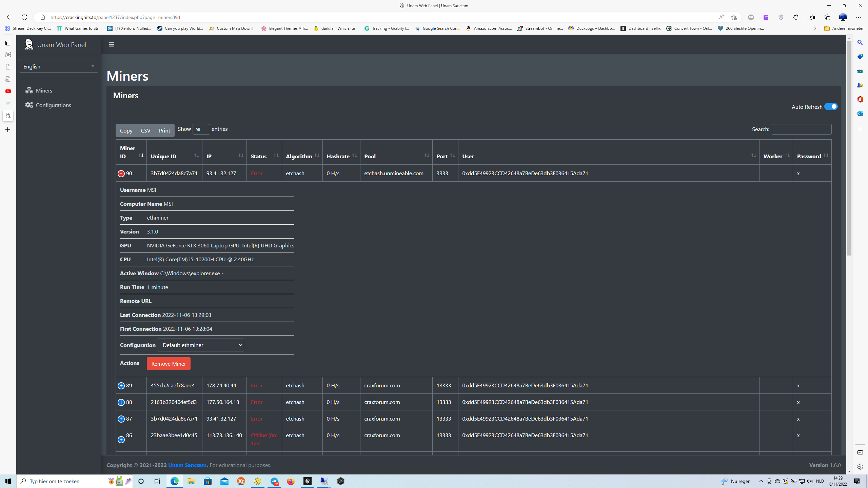The image size is (868, 488).
Task: Open the English language selector
Action: tap(58, 66)
